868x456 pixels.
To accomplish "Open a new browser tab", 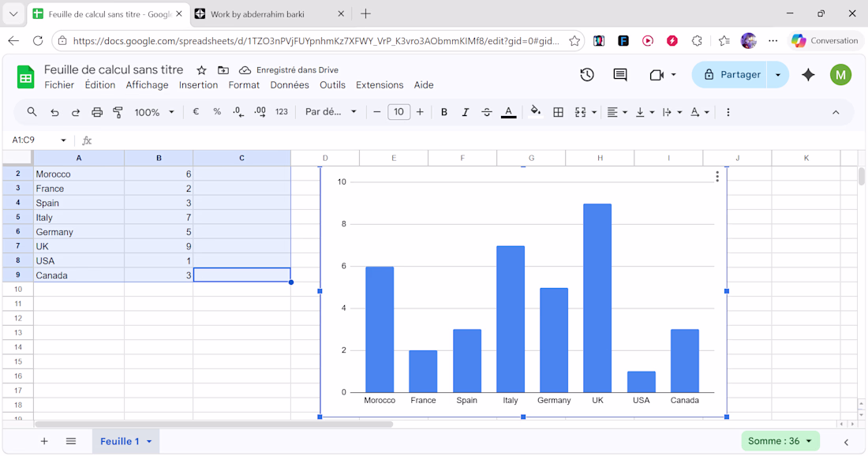I will pos(365,14).
